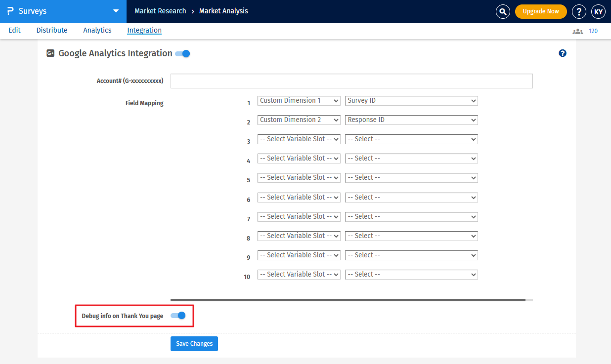611x364 pixels.
Task: Click the Google Analytics G+ icon
Action: (50, 53)
